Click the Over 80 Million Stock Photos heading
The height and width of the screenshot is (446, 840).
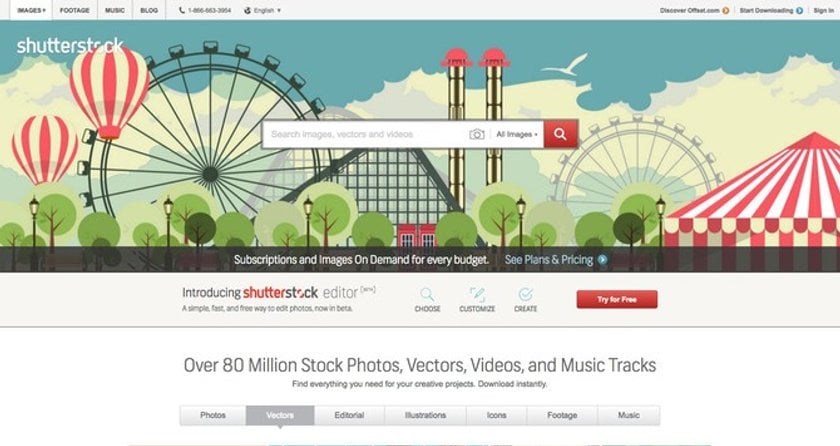point(419,365)
